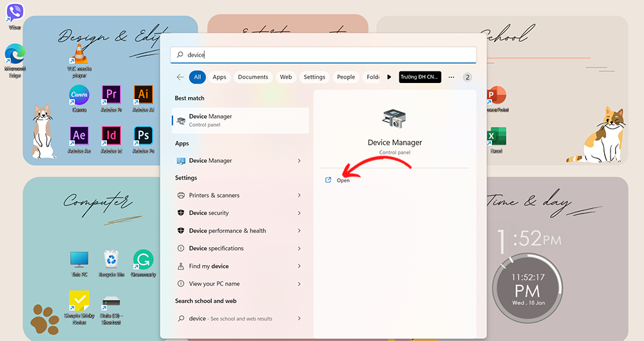This screenshot has height=341, width=644.
Task: Open the Adobe Ai desktop shortcut
Action: pyautogui.click(x=143, y=98)
